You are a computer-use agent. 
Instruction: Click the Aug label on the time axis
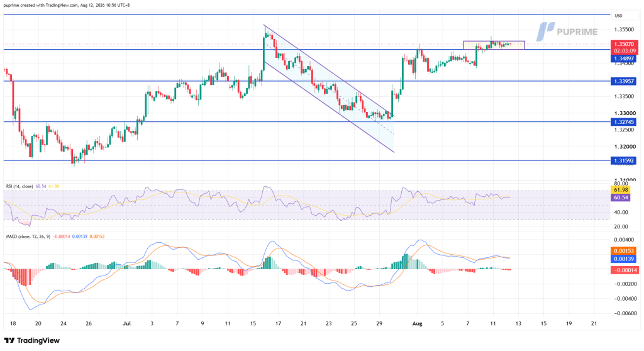(x=418, y=324)
